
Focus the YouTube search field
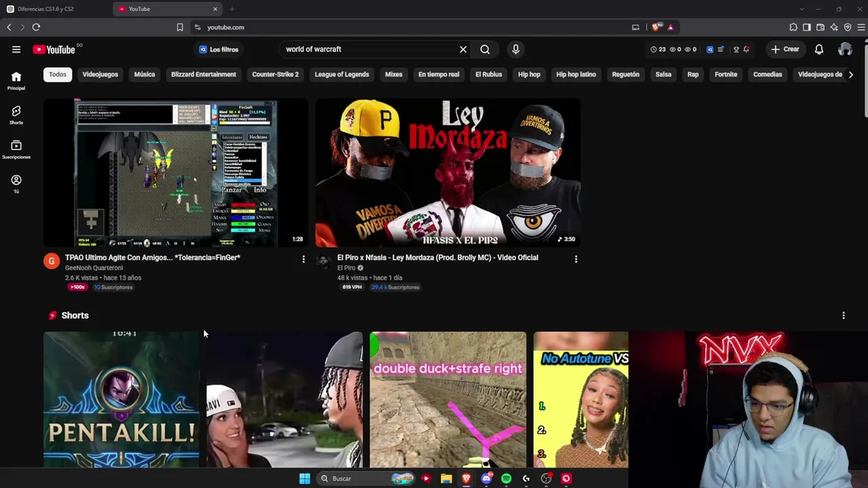[x=370, y=49]
